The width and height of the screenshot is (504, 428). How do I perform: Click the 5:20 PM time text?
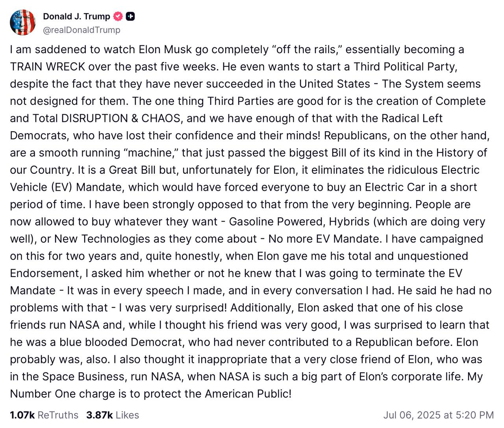pos(474,415)
